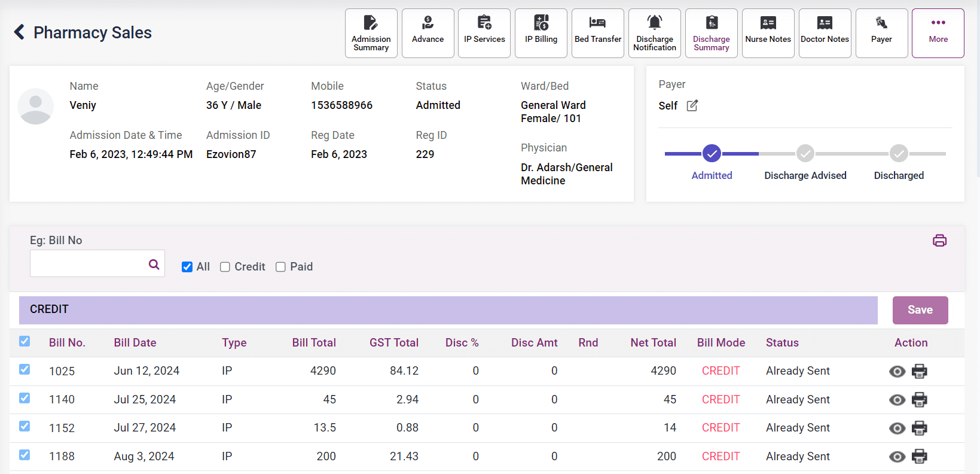
Task: Open the Bed Transfer option
Action: click(x=597, y=34)
